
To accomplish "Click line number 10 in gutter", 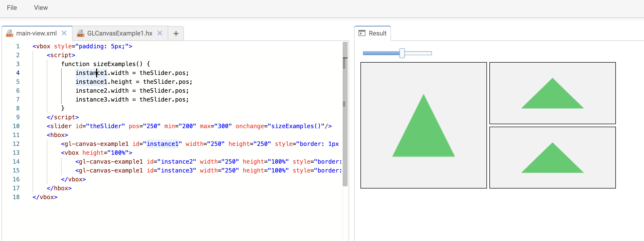I will click(16, 126).
